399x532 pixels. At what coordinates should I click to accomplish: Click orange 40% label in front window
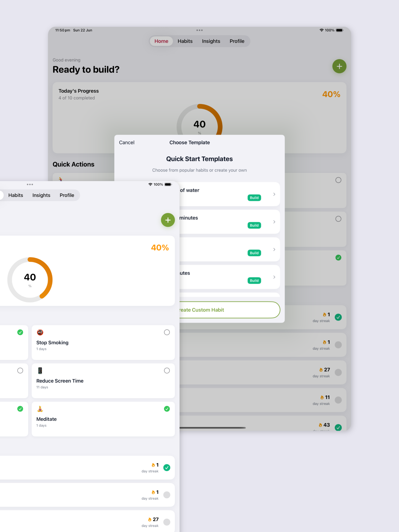(x=160, y=248)
